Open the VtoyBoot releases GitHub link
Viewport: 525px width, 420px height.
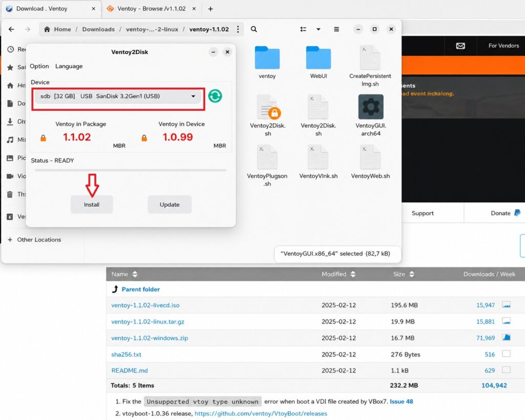261,414
